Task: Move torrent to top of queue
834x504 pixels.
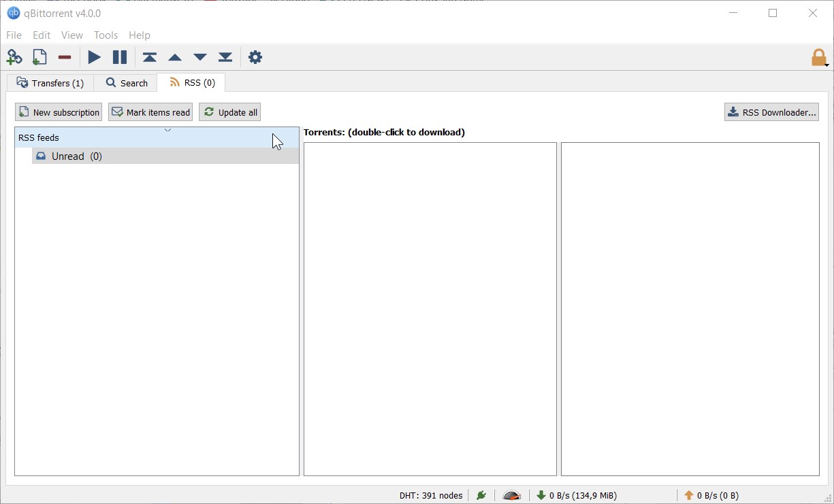Action: [150, 58]
